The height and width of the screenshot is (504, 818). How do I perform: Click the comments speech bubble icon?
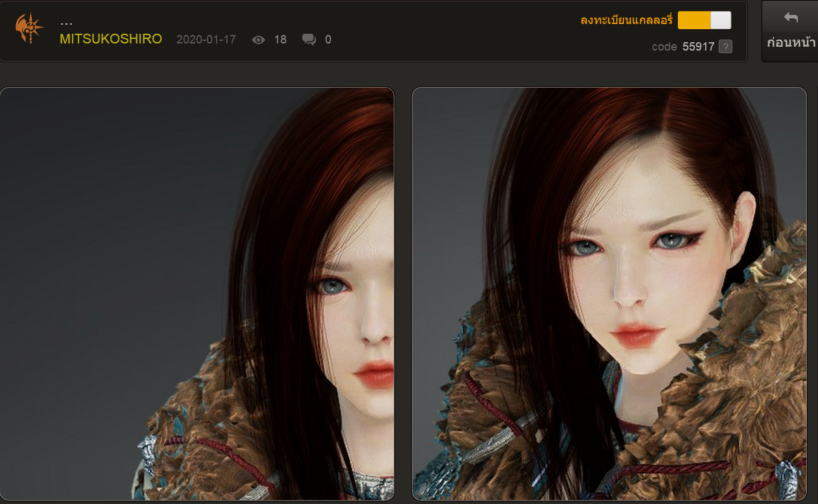click(x=309, y=40)
